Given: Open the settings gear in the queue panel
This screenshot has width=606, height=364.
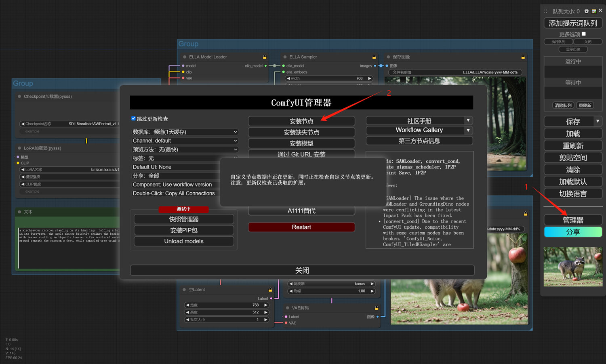Looking at the screenshot, I should 586,11.
